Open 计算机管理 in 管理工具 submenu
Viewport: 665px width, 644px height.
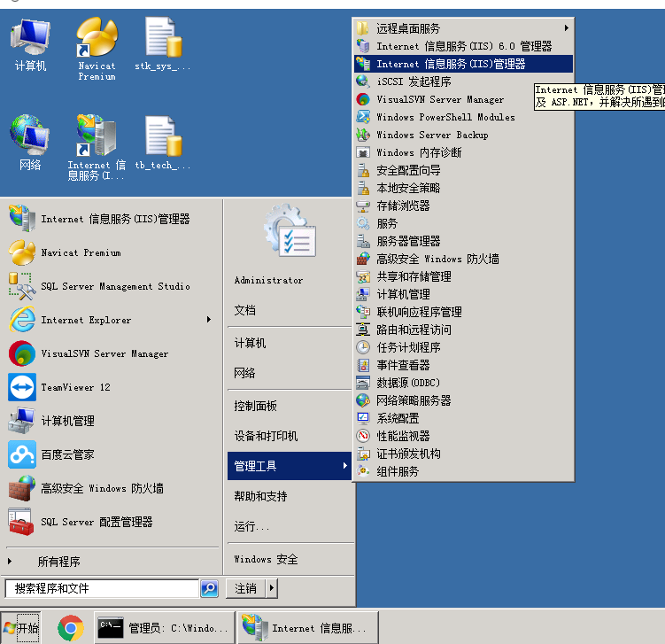click(x=463, y=294)
